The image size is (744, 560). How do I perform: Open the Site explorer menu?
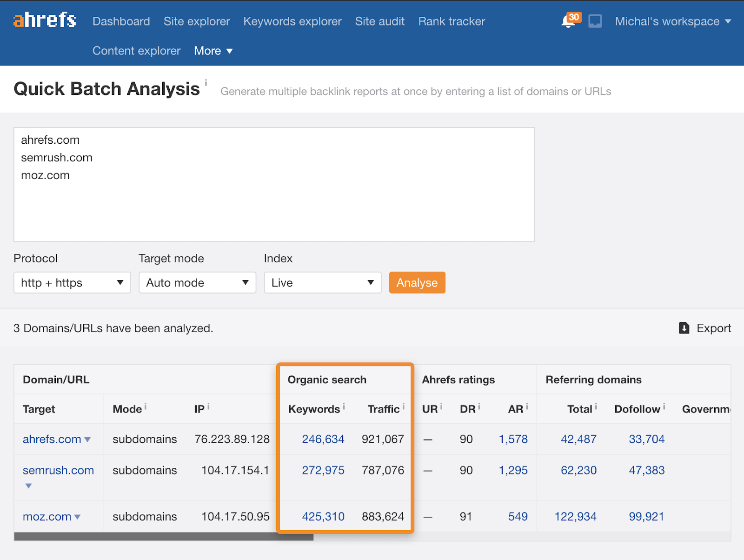point(197,21)
